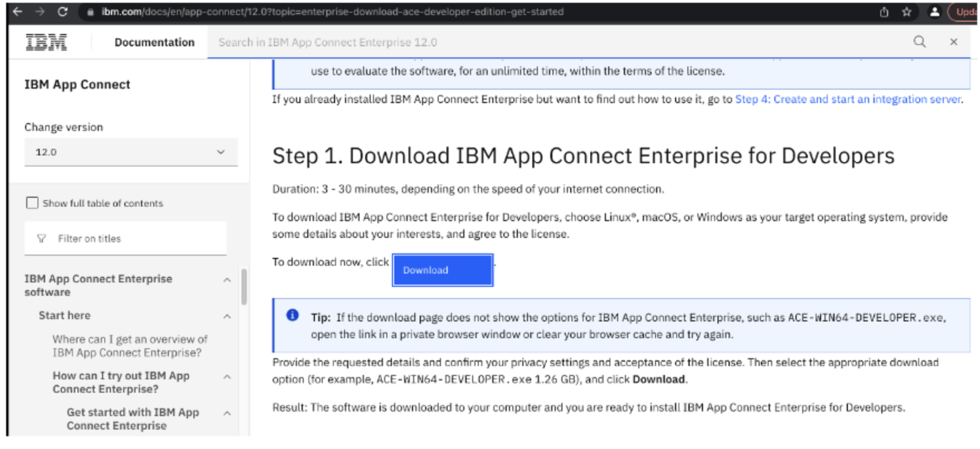Collapse IBM App Connect Enterprise software section
This screenshot has width=980, height=449.
227,280
